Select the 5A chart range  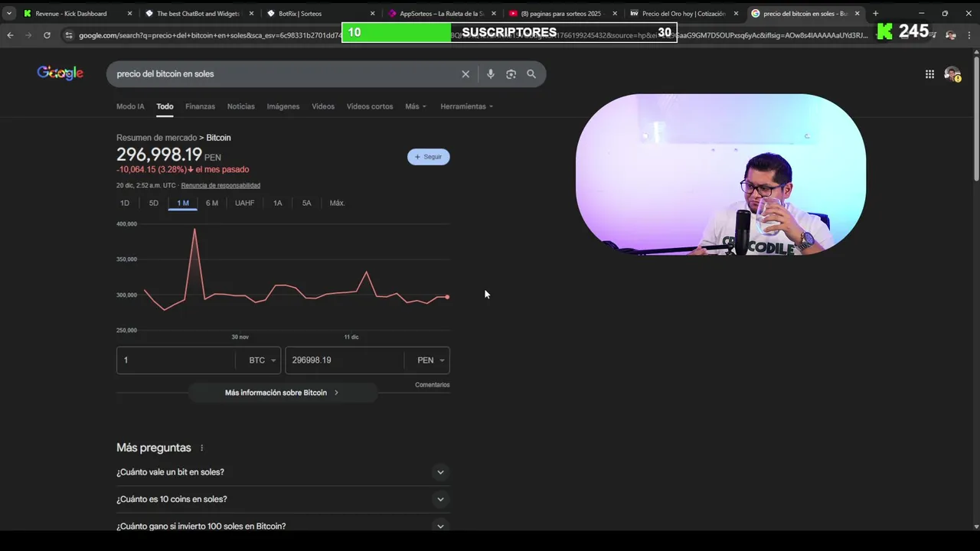[306, 203]
